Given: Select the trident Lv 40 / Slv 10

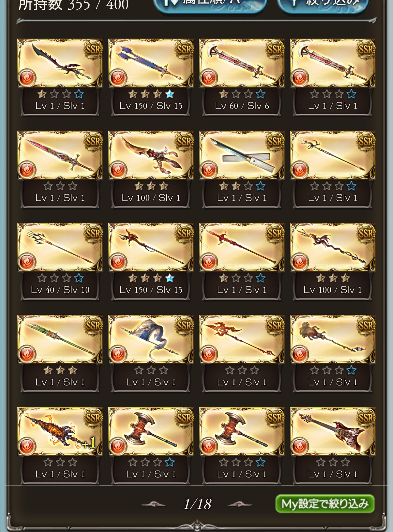Looking at the screenshot, I should 60,262.
